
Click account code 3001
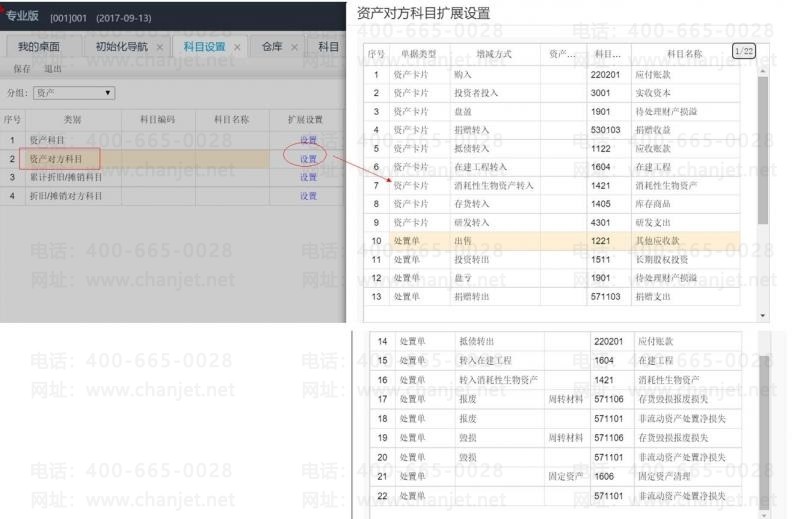coord(600,93)
